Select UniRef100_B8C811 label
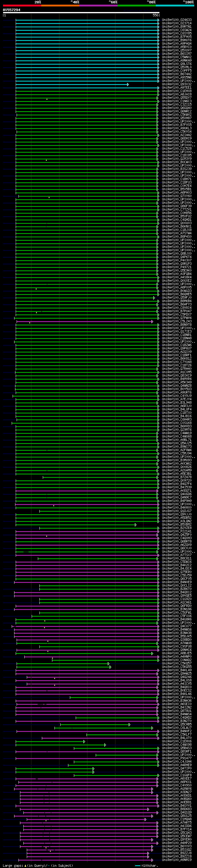The height and width of the screenshot is (868, 197). (x=177, y=558)
